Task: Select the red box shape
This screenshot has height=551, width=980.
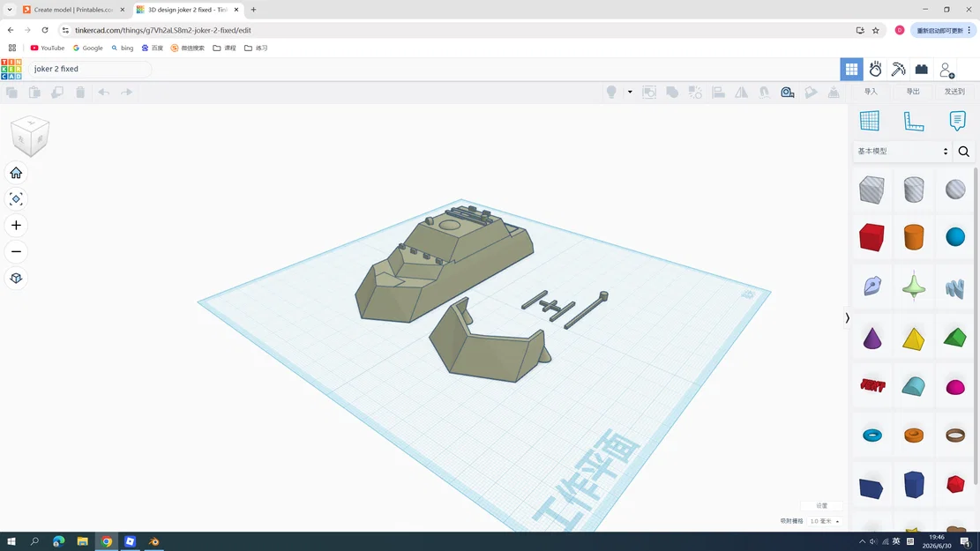Action: pos(872,237)
